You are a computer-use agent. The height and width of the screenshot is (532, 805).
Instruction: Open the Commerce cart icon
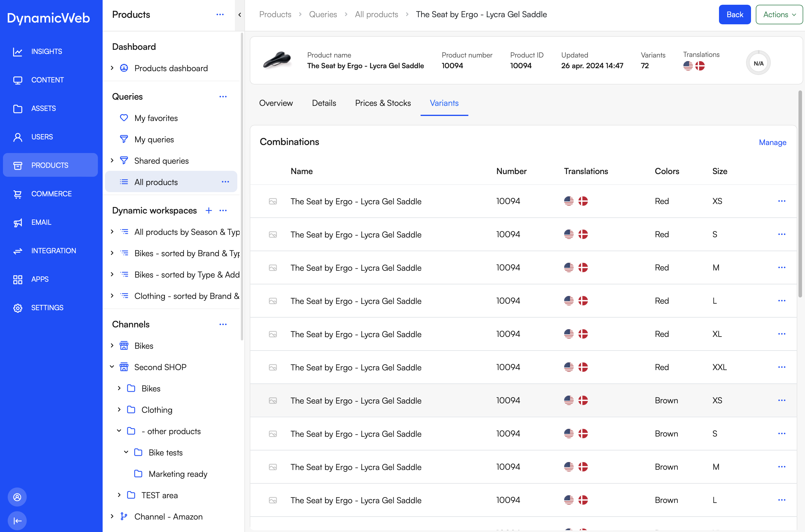pyautogui.click(x=17, y=194)
